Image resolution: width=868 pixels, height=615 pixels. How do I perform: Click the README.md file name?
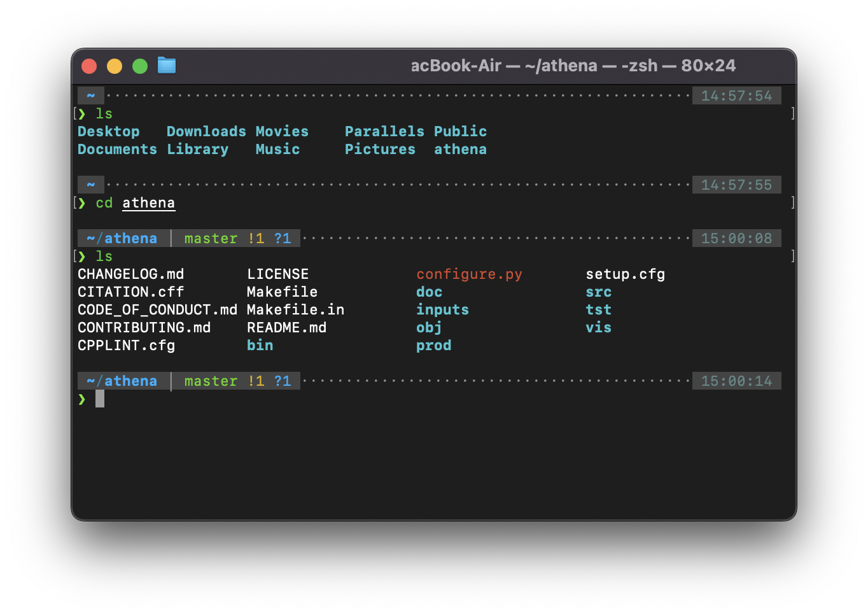[x=286, y=328]
